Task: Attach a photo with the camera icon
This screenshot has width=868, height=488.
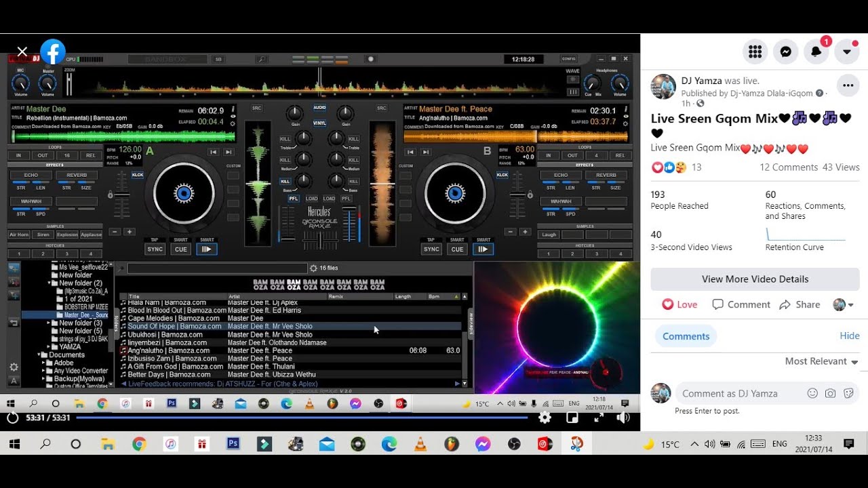Action: (830, 393)
